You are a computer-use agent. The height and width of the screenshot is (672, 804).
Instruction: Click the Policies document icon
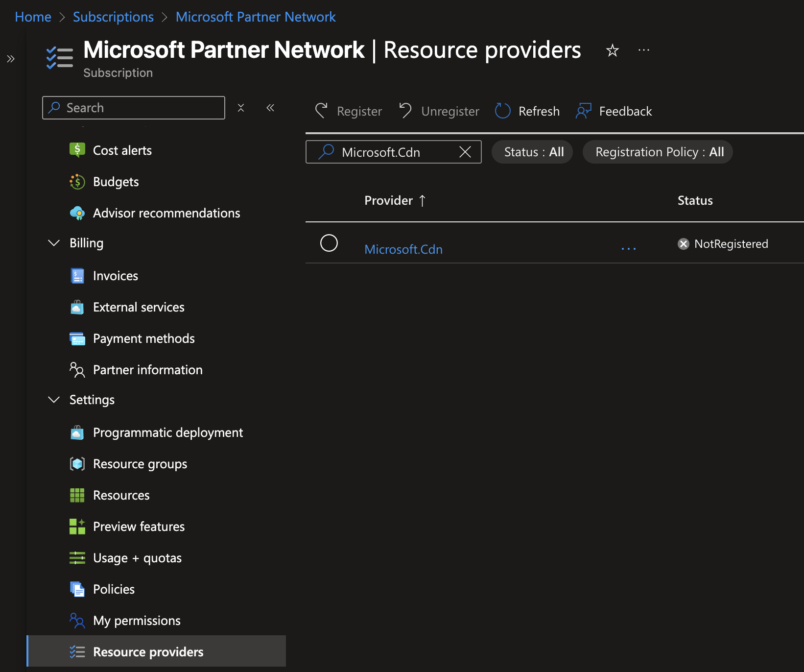coord(77,589)
